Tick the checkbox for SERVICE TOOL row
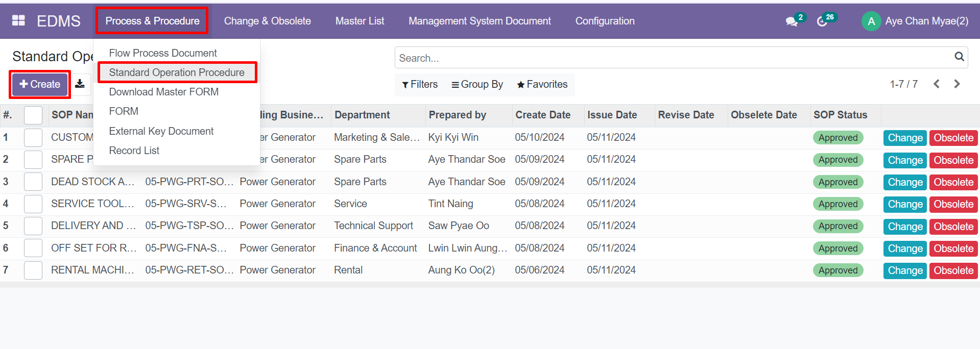Image resolution: width=980 pixels, height=349 pixels. (x=33, y=204)
